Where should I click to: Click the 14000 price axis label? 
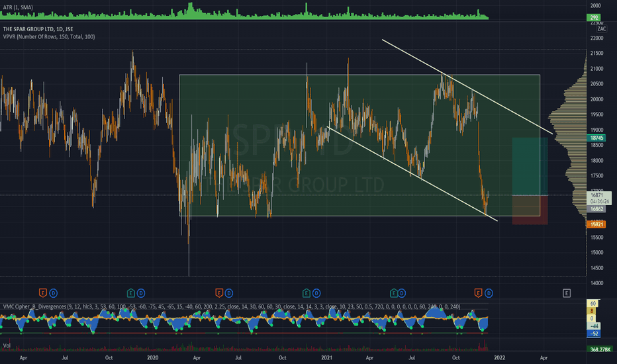pyautogui.click(x=596, y=283)
